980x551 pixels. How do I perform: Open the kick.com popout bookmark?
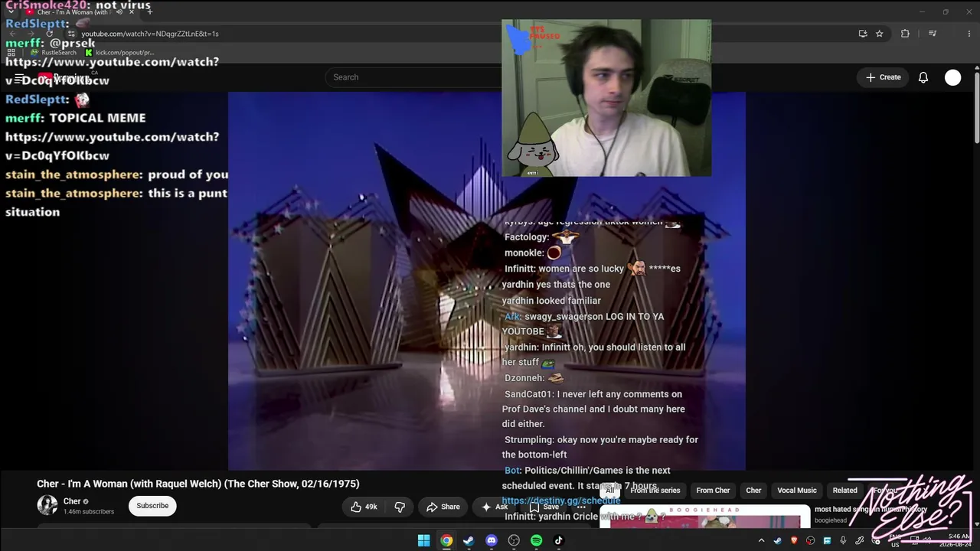(x=119, y=53)
